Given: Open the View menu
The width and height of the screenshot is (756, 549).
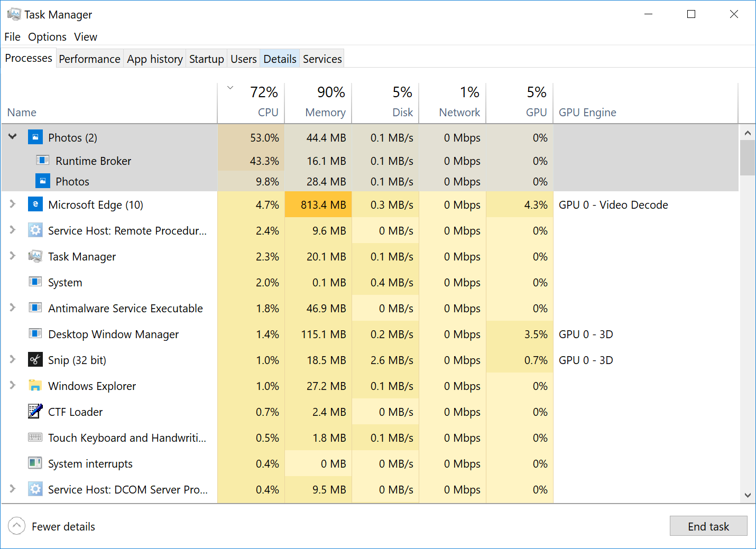Looking at the screenshot, I should tap(86, 36).
